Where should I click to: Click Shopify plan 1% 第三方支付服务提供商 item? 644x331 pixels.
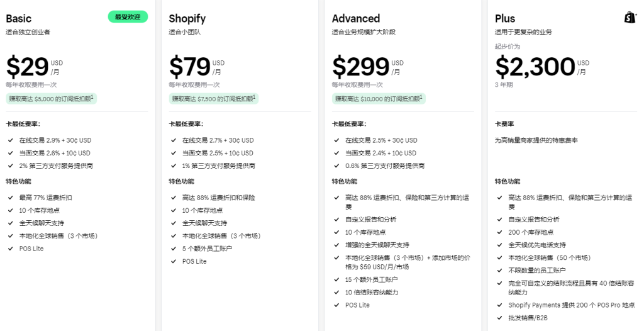pyautogui.click(x=218, y=165)
